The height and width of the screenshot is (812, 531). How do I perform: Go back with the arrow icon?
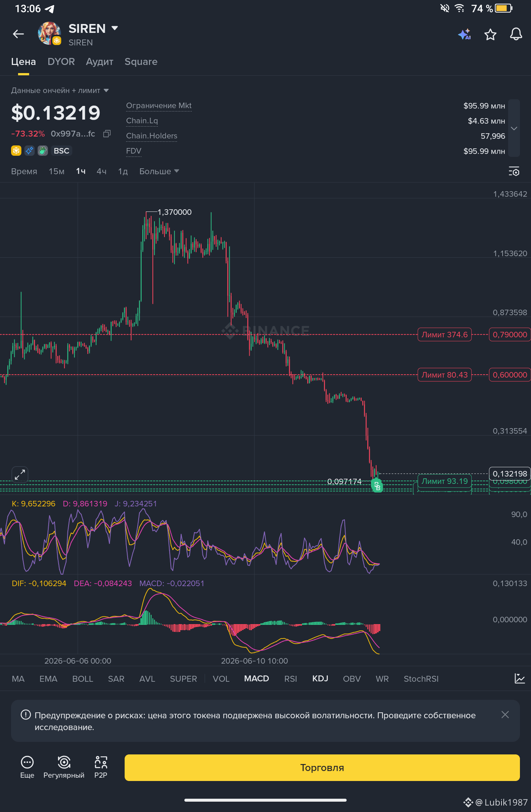pyautogui.click(x=18, y=34)
